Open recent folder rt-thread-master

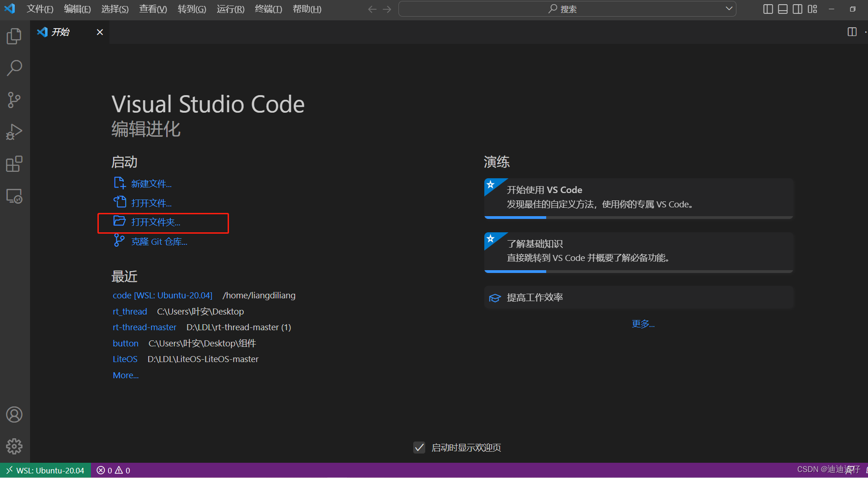point(145,327)
